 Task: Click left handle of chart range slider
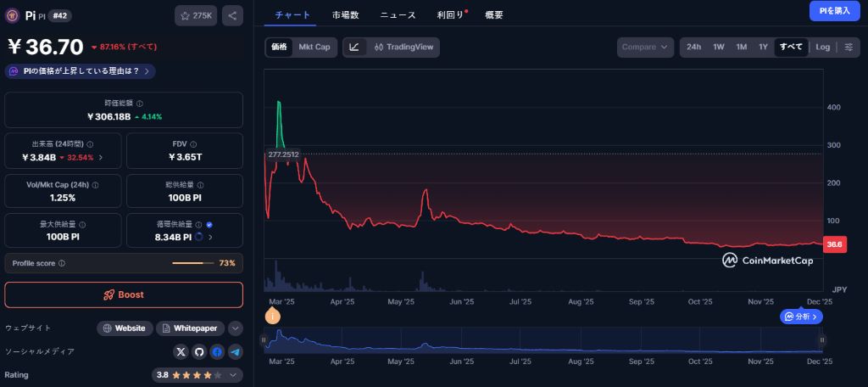264,339
